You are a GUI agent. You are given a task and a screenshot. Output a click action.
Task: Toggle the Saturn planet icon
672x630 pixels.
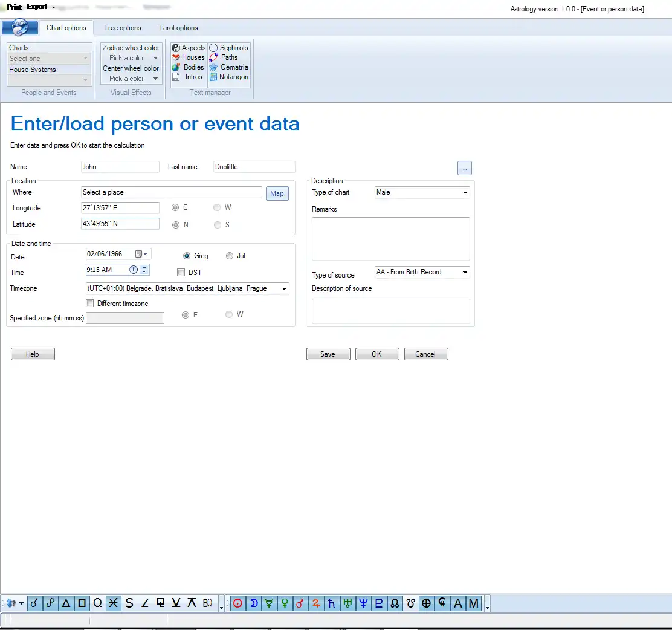point(332,603)
